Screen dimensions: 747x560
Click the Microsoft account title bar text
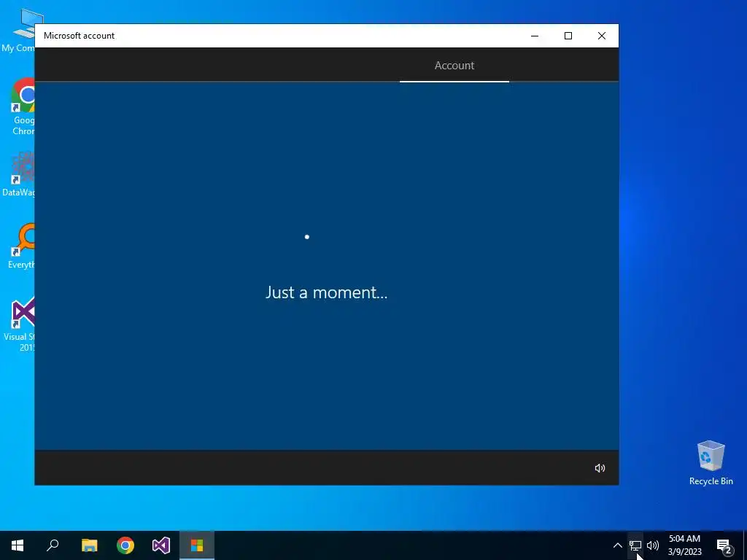tap(79, 36)
